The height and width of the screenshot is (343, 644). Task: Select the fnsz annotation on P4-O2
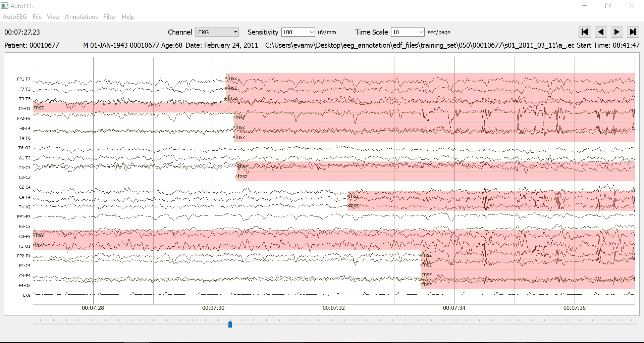[x=426, y=284]
